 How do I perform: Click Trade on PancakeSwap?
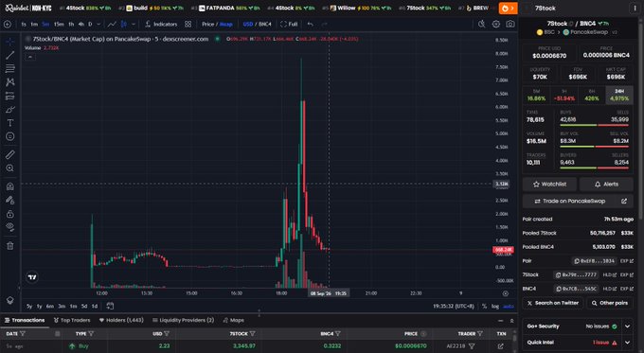[x=578, y=202]
